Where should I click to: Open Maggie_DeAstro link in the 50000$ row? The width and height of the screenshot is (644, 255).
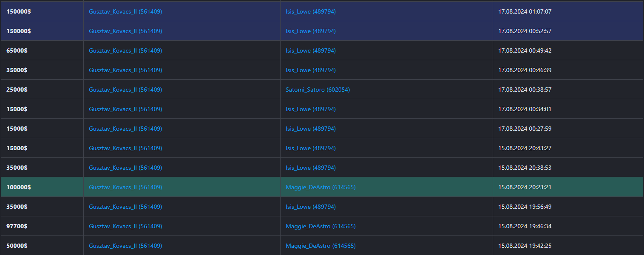click(x=321, y=246)
